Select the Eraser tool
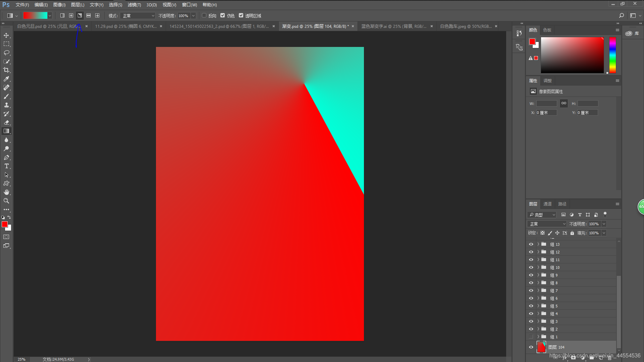 pyautogui.click(x=6, y=122)
